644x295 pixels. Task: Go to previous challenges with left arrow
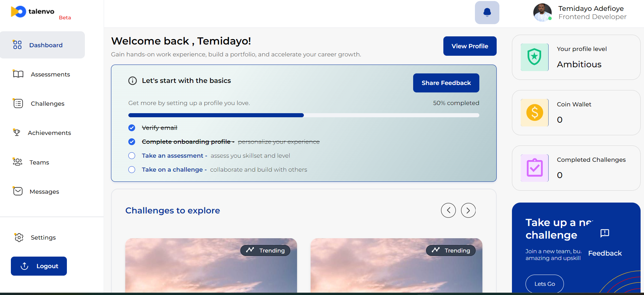(448, 210)
